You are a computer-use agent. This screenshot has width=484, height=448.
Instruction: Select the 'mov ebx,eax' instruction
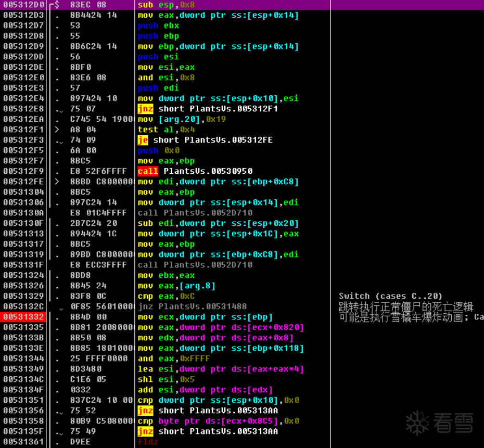[166, 275]
